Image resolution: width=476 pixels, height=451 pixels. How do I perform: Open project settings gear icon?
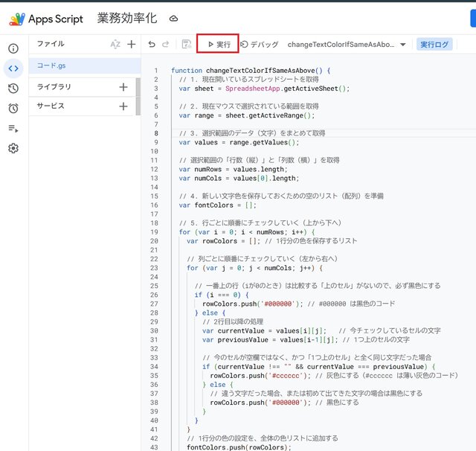(x=13, y=148)
